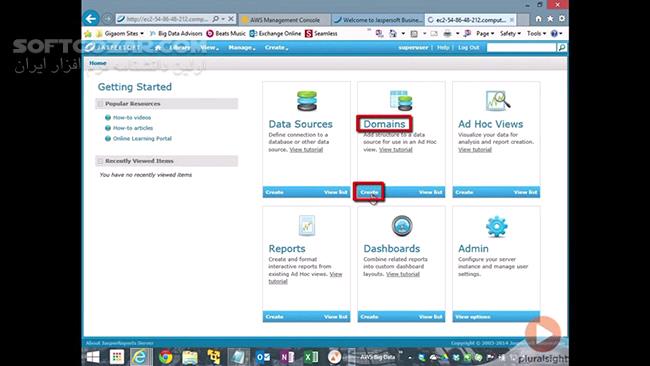
Task: Select the ec2-54-86-48-212 browser tab
Action: tap(470, 19)
